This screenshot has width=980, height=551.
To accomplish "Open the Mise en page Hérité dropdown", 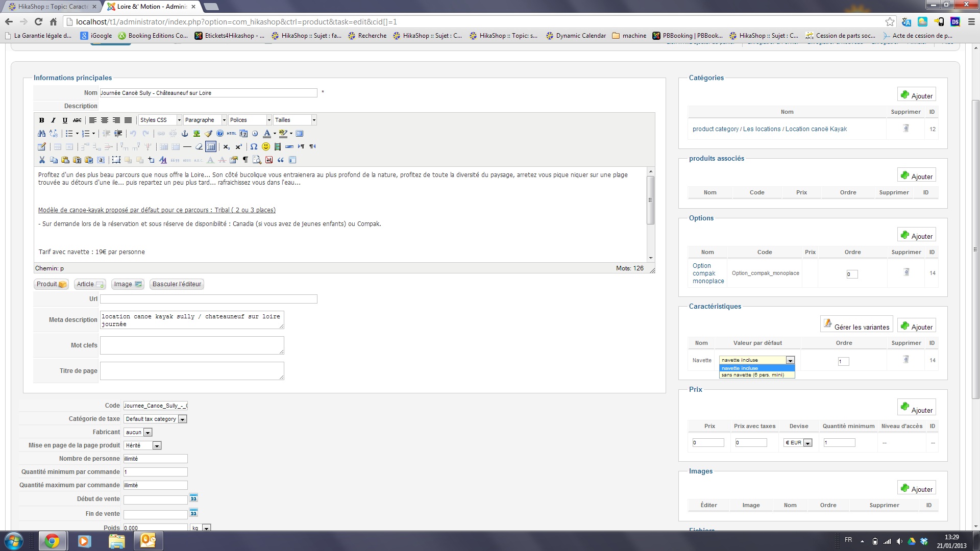I will 142,445.
